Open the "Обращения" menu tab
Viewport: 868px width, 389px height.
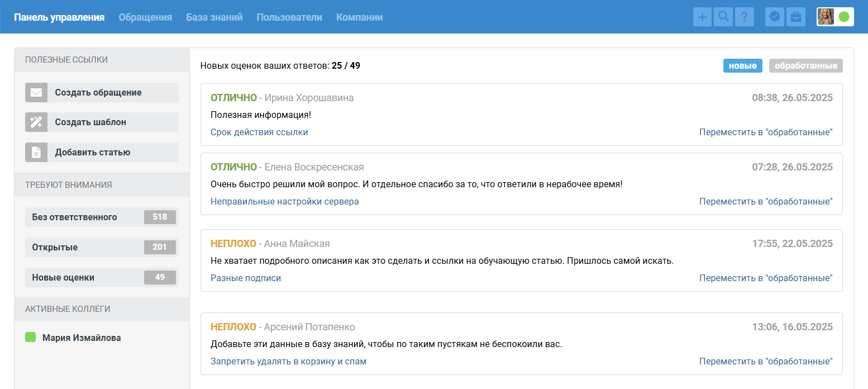click(145, 17)
